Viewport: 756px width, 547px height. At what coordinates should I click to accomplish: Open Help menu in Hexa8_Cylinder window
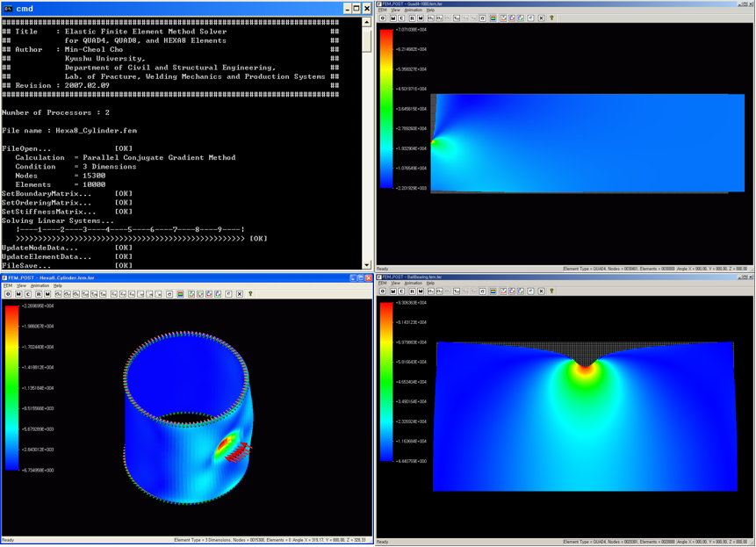(x=58, y=285)
